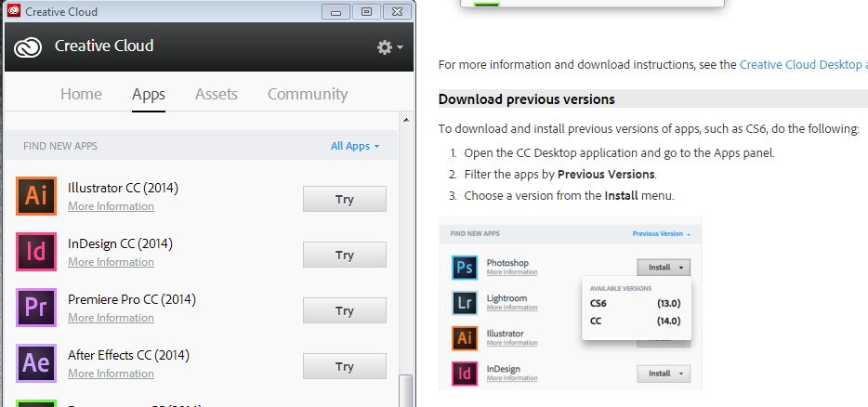Try After Effects CC (2014)

tap(345, 366)
